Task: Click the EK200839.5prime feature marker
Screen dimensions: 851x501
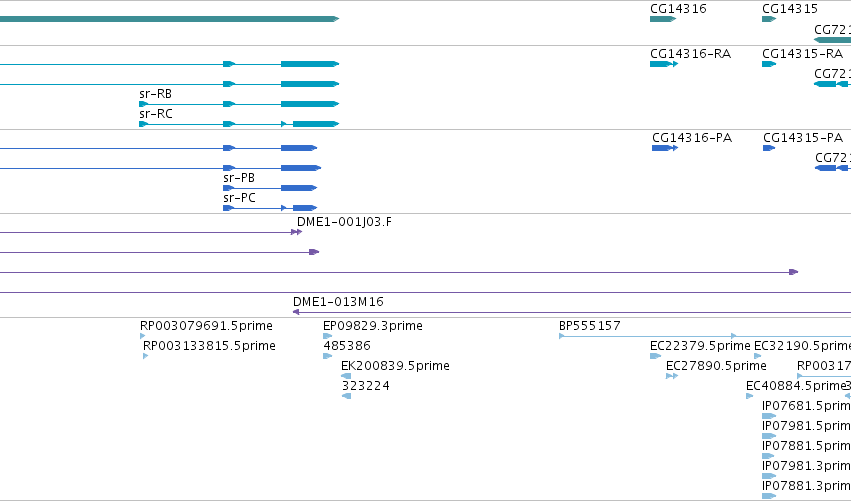Action: [x=346, y=376]
